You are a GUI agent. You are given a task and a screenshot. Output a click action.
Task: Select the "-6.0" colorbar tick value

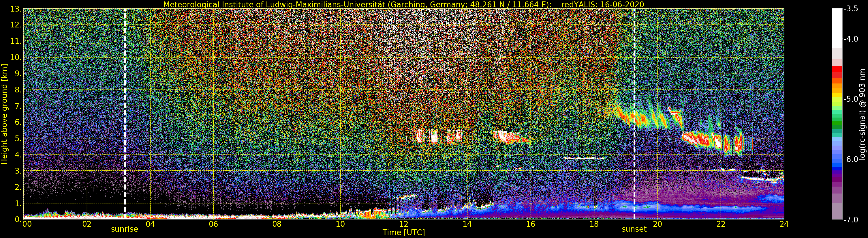[851, 159]
